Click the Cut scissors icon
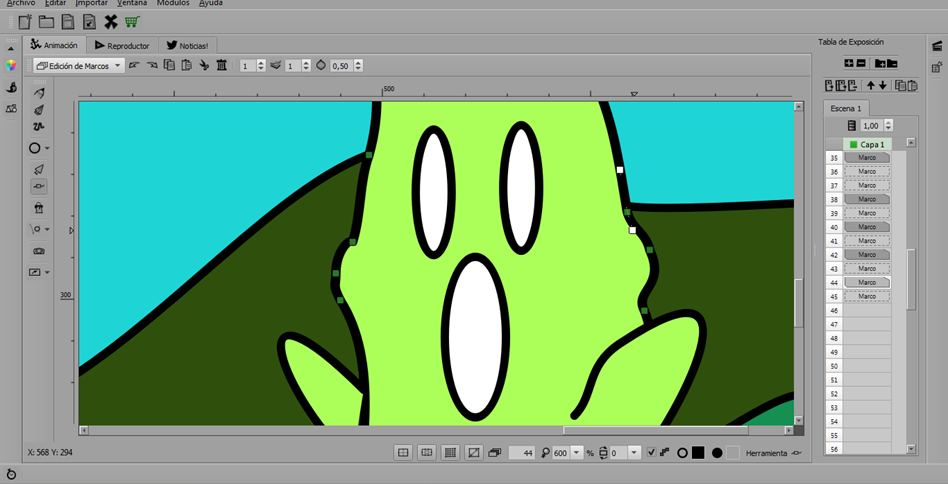The width and height of the screenshot is (948, 484). [204, 65]
